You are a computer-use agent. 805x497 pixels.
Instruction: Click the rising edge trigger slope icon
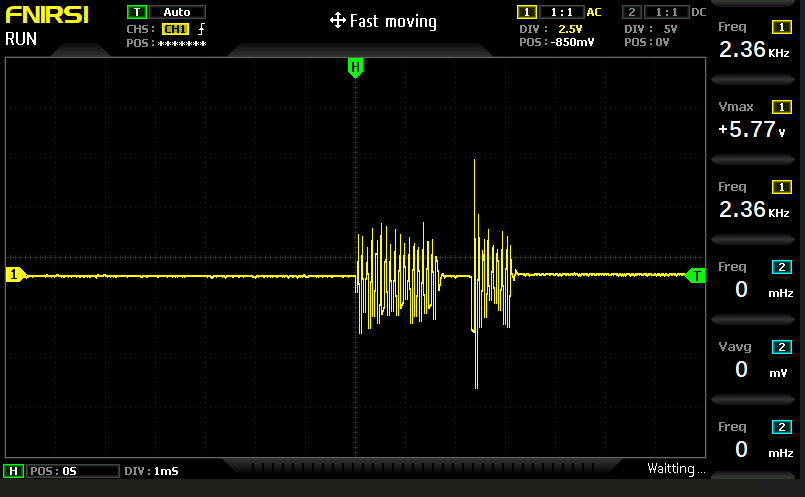[x=202, y=29]
